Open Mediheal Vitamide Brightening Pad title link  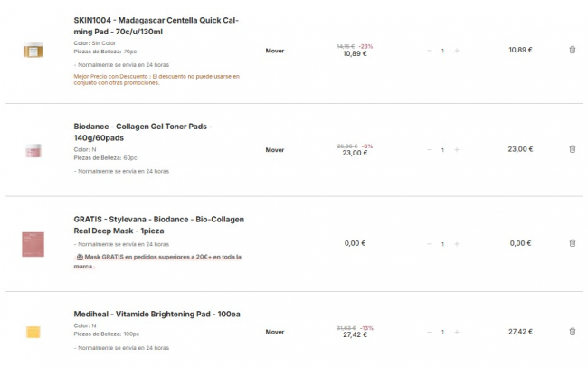[x=156, y=315]
